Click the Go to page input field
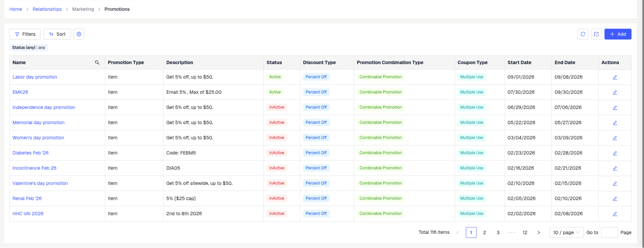The height and width of the screenshot is (248, 644). coord(609,233)
